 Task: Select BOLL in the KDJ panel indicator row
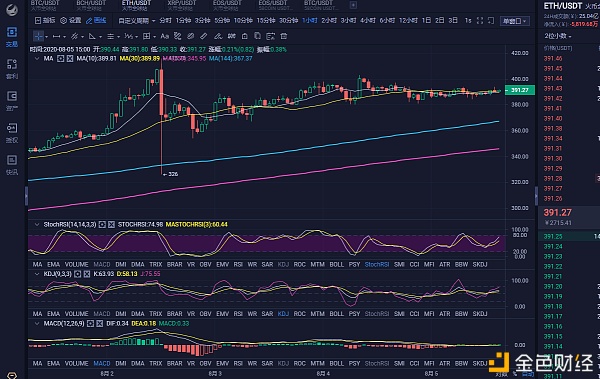pyautogui.click(x=337, y=314)
